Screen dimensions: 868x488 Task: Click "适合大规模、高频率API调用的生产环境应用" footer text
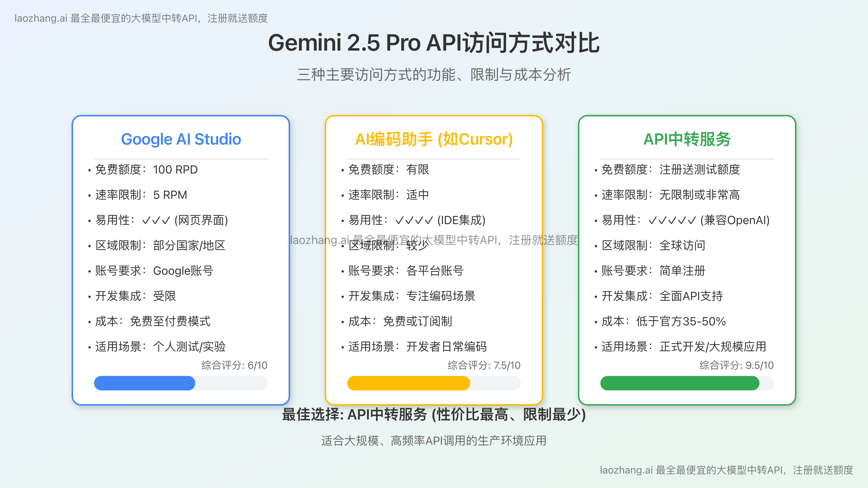[434, 441]
